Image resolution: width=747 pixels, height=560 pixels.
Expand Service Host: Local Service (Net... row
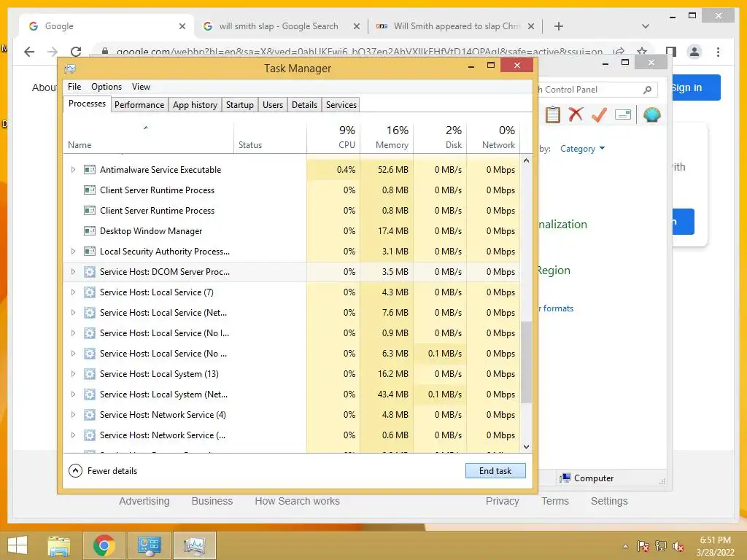pyautogui.click(x=73, y=313)
